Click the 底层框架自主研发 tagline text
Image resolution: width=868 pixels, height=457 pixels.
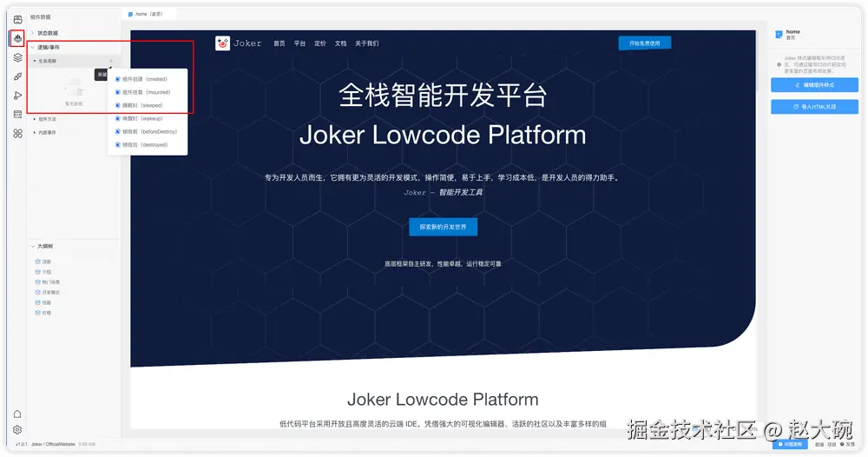click(x=443, y=263)
